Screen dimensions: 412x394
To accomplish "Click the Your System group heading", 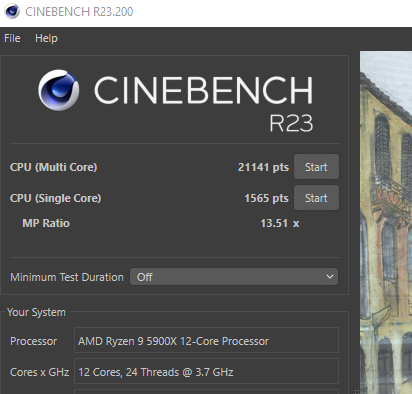I will (x=36, y=312).
